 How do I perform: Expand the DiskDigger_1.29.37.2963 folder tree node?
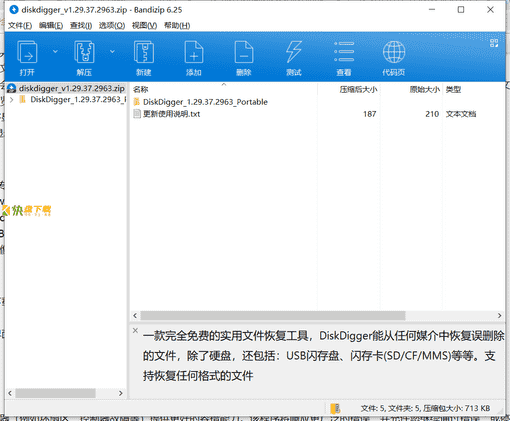[12, 99]
